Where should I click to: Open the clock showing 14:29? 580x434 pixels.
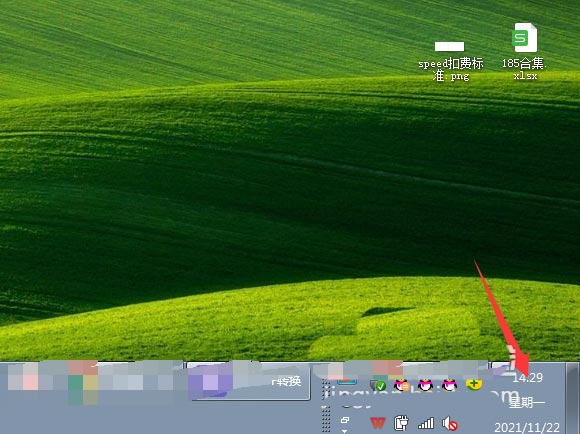[x=527, y=378]
